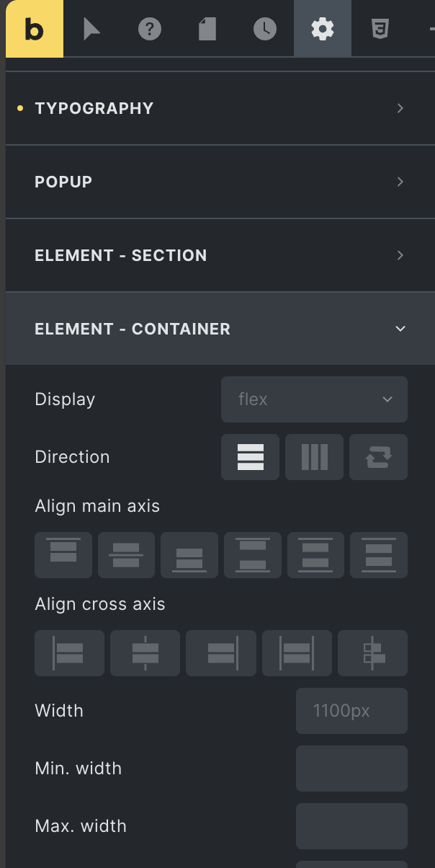The width and height of the screenshot is (435, 868).
Task: Open the custom CSS icon
Action: click(x=380, y=29)
